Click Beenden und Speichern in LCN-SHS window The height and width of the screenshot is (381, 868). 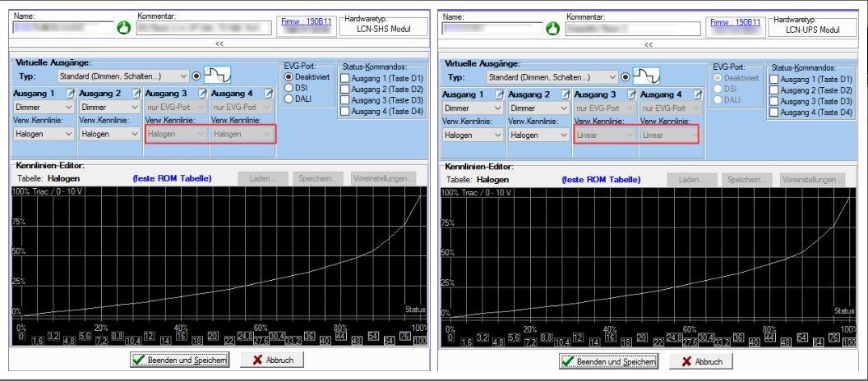click(181, 360)
